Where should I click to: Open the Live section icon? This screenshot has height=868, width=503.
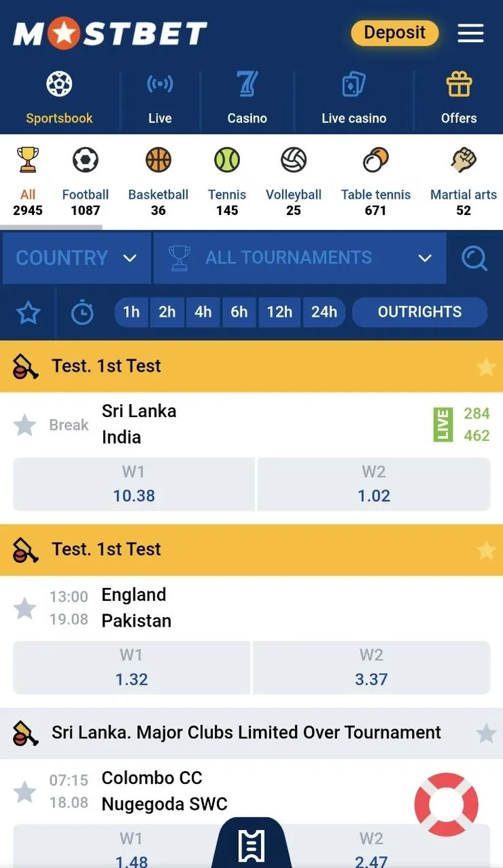[160, 85]
